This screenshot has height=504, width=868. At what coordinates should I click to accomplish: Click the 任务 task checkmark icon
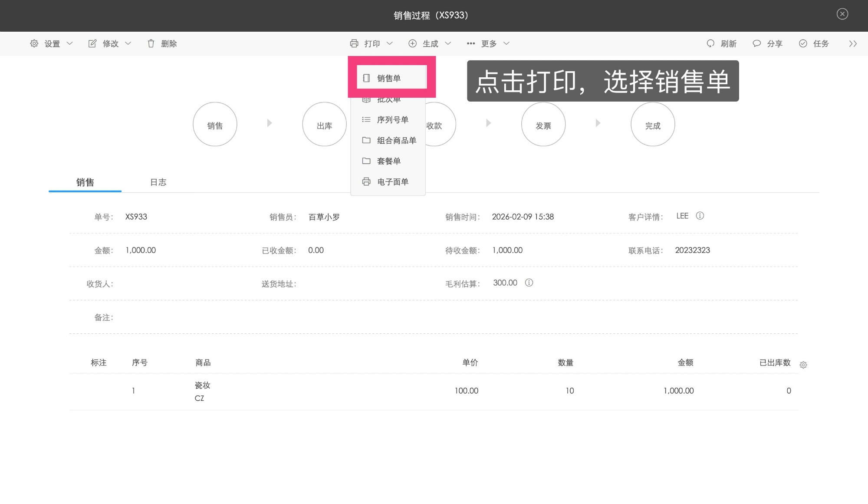click(x=802, y=43)
